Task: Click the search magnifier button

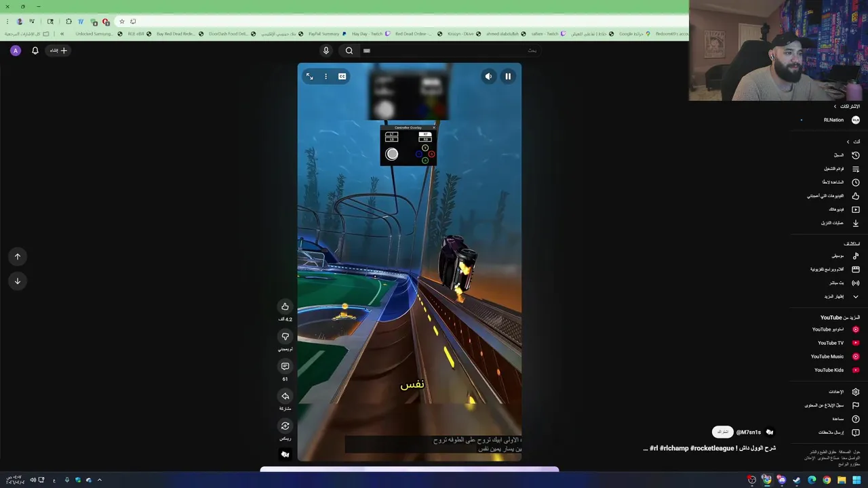Action: [349, 50]
